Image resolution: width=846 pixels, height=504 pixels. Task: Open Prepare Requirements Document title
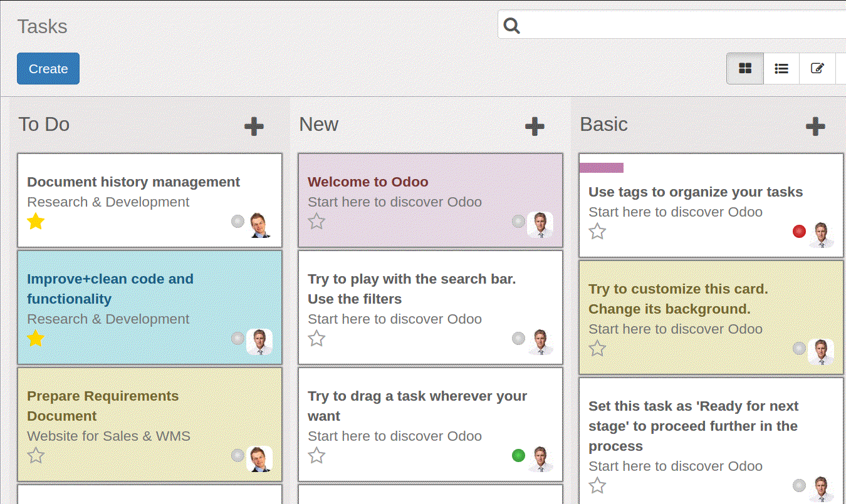pyautogui.click(x=103, y=406)
